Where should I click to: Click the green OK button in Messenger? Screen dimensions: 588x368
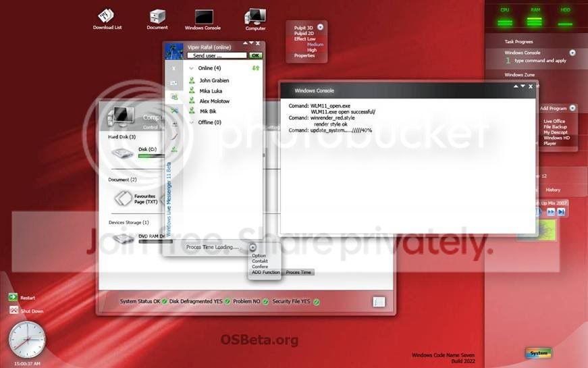point(256,55)
